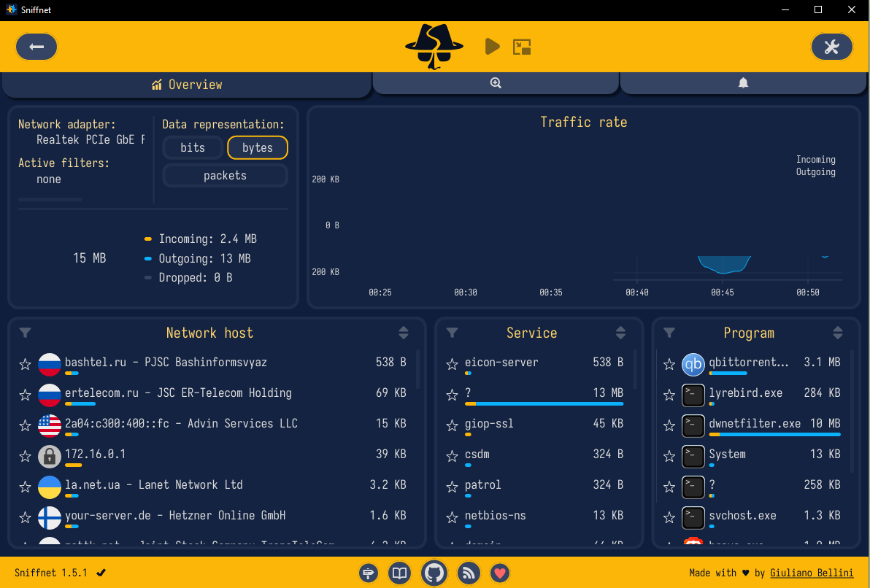Screen dimensions: 870x588
Task: Select packets data representation
Action: tap(226, 175)
